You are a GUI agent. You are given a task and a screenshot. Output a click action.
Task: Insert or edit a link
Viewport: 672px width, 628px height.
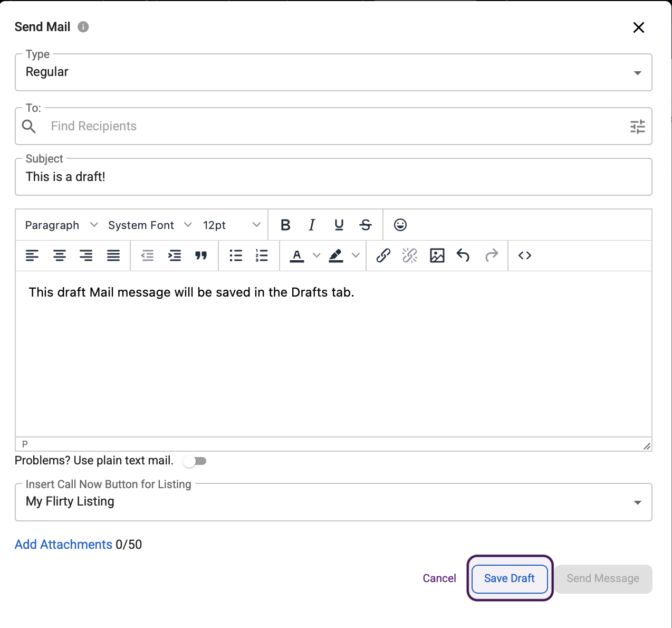[x=383, y=256]
